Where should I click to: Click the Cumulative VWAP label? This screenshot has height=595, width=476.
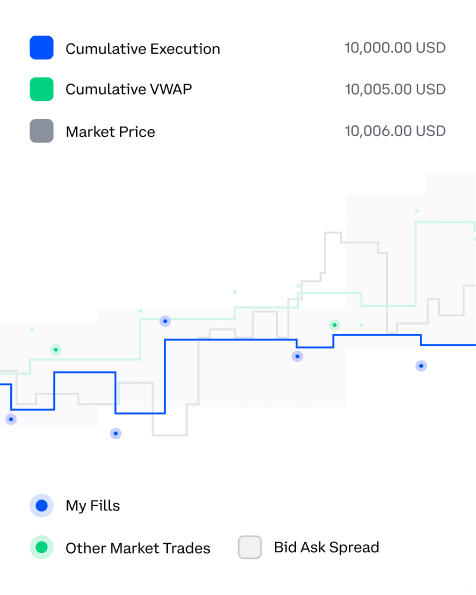coord(129,90)
